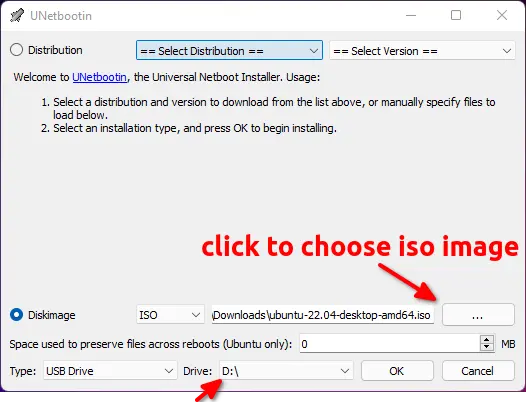This screenshot has width=526, height=402.
Task: Select the Diskimage radio button
Action: click(x=16, y=315)
